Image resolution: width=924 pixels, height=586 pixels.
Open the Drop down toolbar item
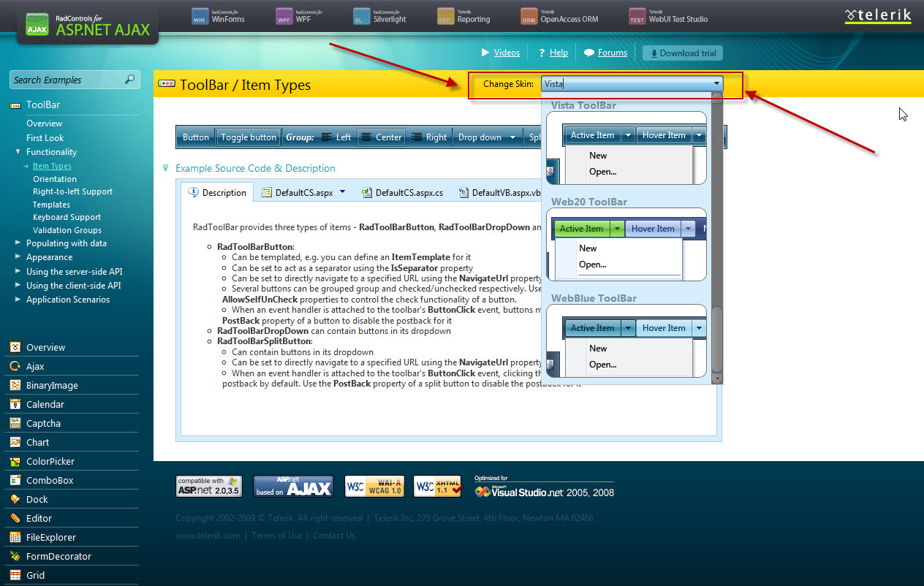486,137
